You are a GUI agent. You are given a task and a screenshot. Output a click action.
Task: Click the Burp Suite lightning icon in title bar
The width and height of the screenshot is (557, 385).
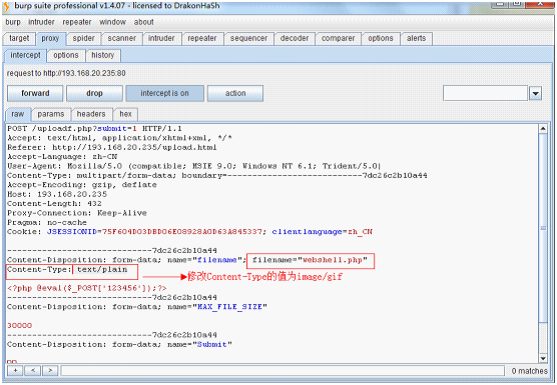click(6, 6)
